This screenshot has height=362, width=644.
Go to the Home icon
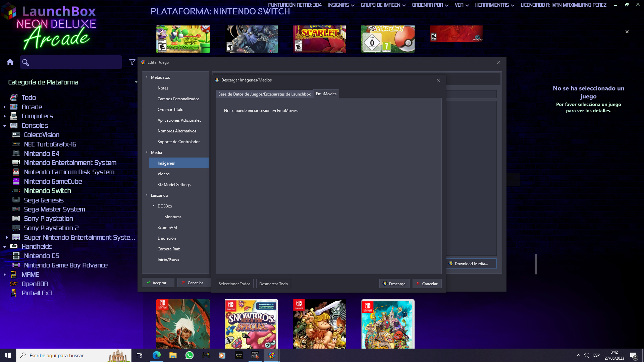(x=10, y=62)
